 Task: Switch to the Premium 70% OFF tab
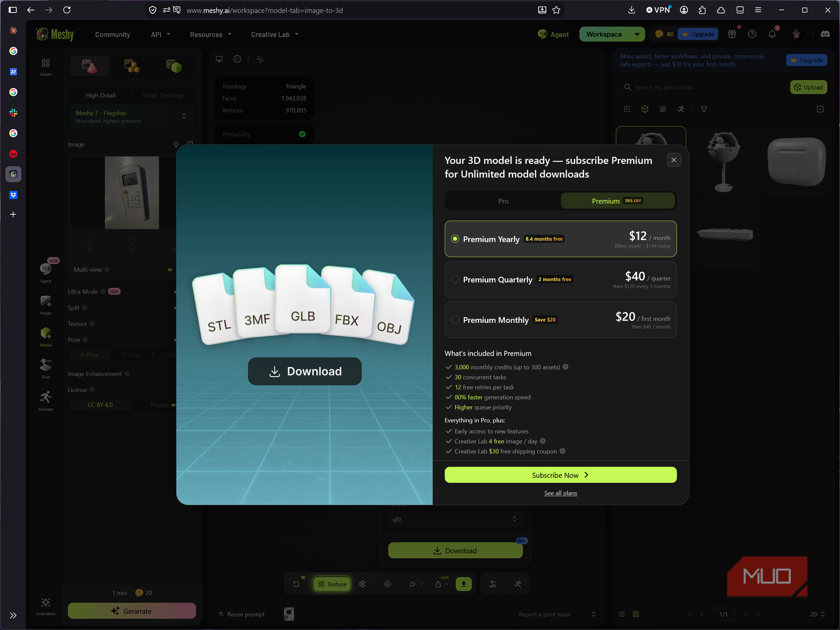click(618, 201)
